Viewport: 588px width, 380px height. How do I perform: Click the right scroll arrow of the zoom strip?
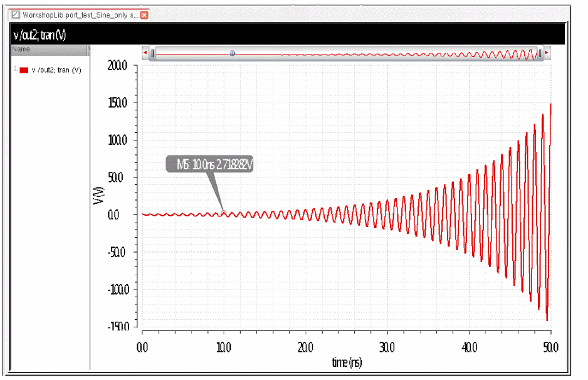pos(547,53)
